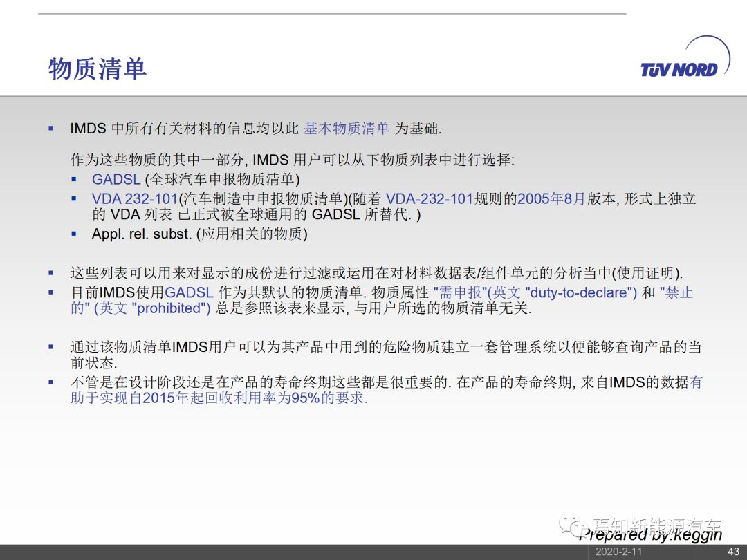747x560 pixels.
Task: Click slide number 43 in footer
Action: click(x=733, y=552)
